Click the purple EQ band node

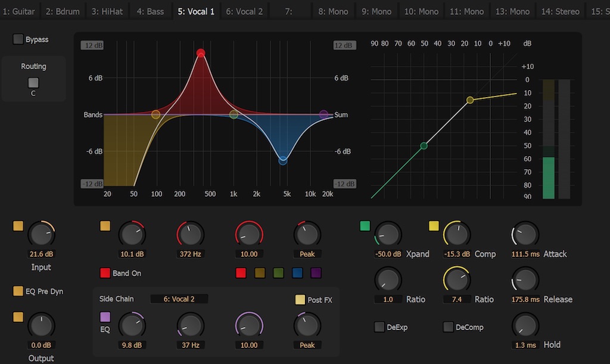pyautogui.click(x=323, y=114)
